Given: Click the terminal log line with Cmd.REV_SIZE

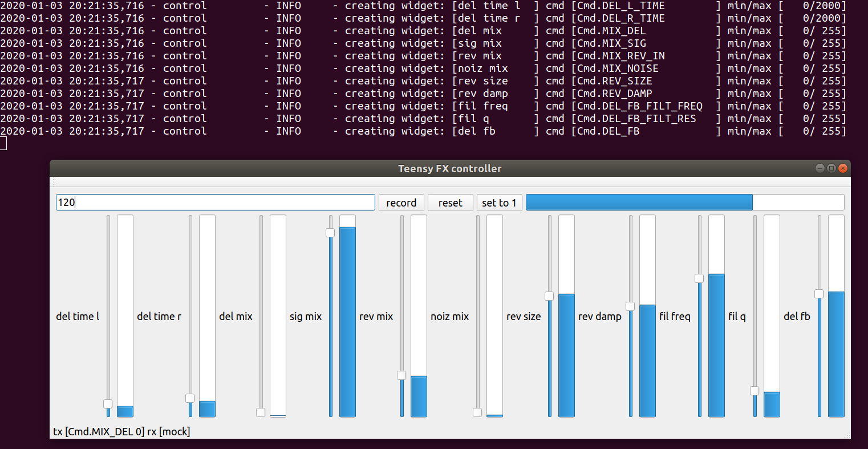Looking at the screenshot, I should [423, 81].
